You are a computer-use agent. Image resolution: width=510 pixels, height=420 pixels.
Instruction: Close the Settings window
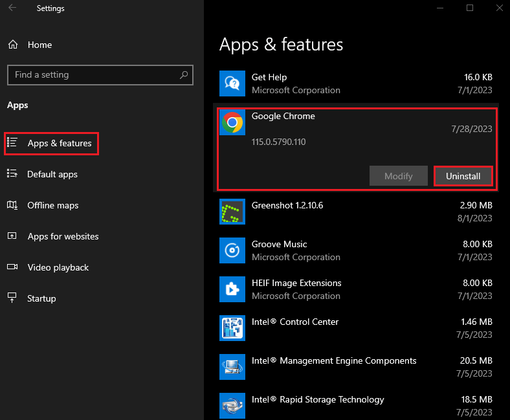500,8
